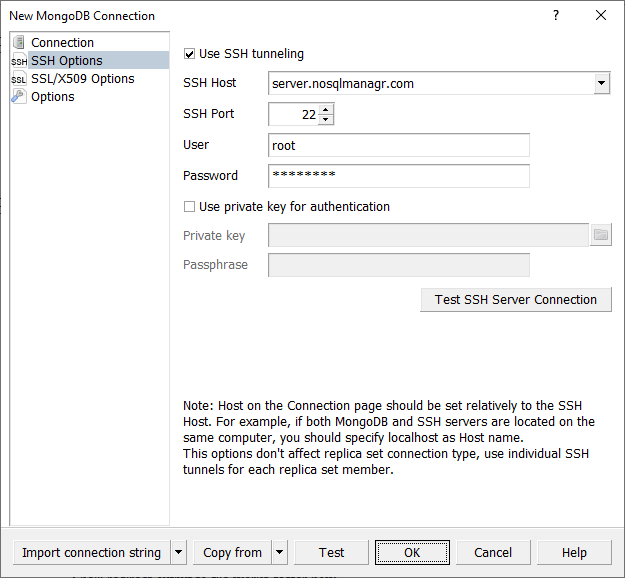Click the help question mark in title bar
Viewport: 625px width, 578px height.
[556, 15]
